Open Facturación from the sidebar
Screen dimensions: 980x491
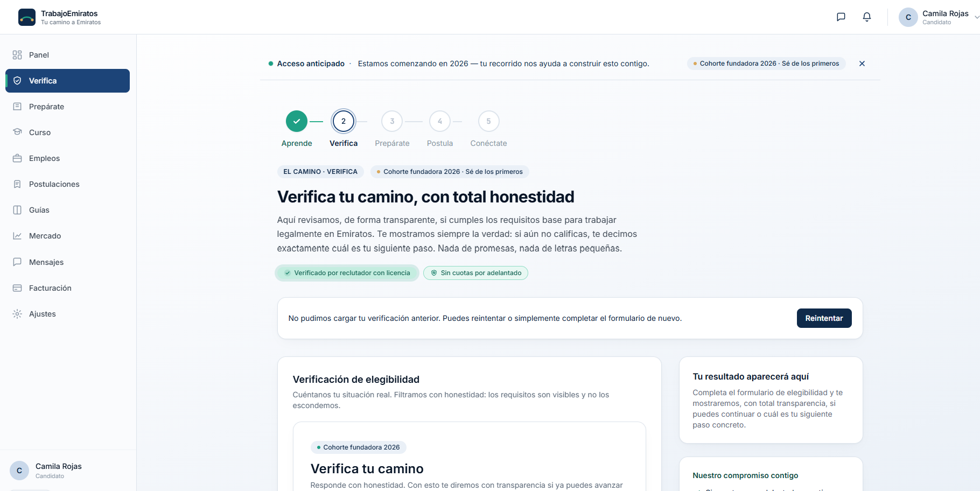pyautogui.click(x=68, y=288)
